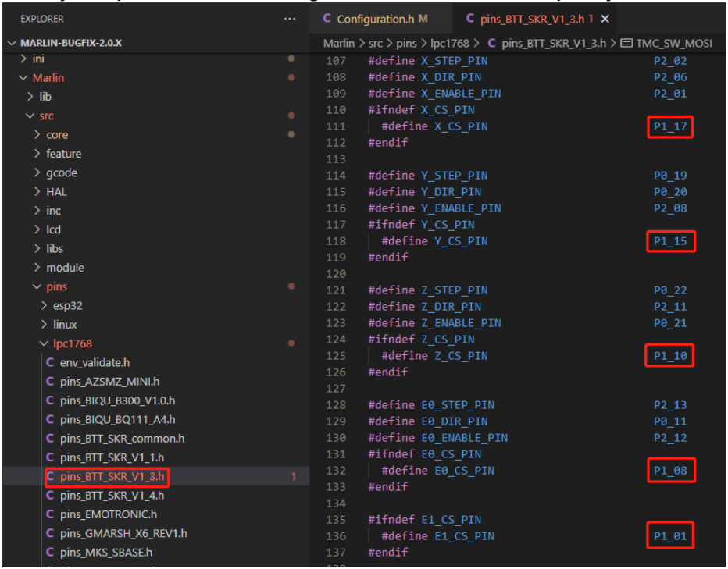The height and width of the screenshot is (569, 728).
Task: Select pins_GMARSH_X6_REV1.h in the explorer
Action: [x=123, y=534]
